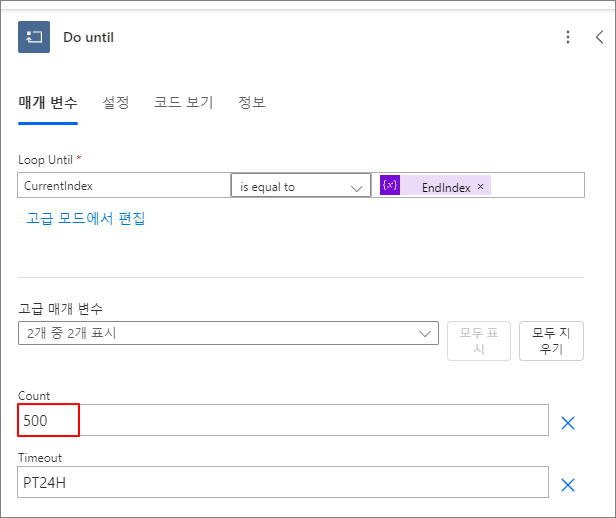This screenshot has height=518, width=616.
Task: Remove the EndIndex token with its x
Action: (480, 187)
